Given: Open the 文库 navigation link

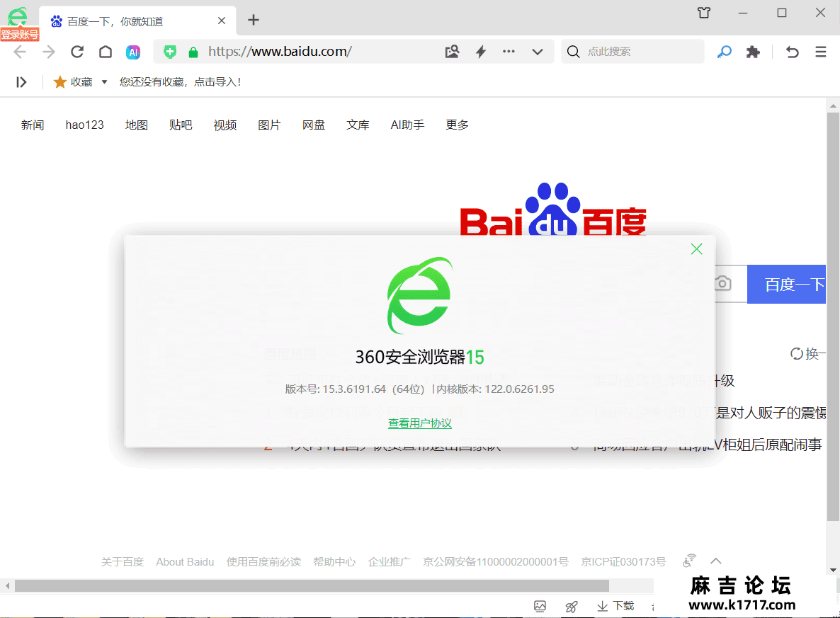Looking at the screenshot, I should [358, 125].
